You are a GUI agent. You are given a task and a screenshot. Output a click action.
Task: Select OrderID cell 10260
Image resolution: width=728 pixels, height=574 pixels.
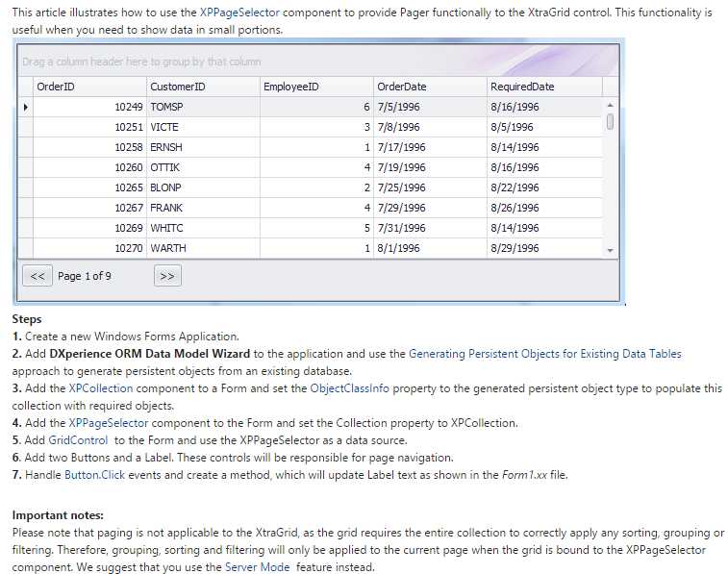pos(89,167)
